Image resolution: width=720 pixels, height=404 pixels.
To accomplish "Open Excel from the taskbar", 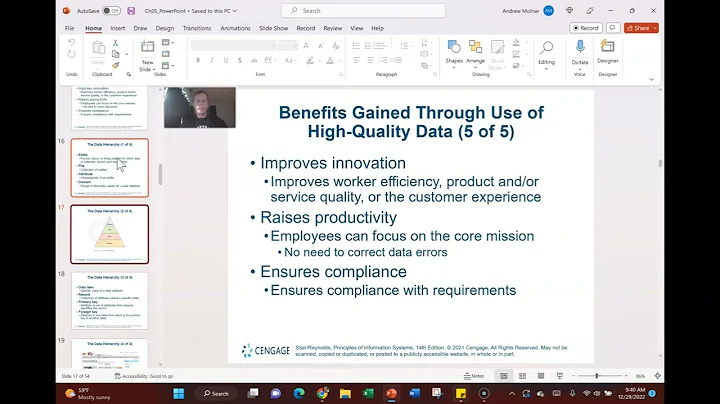I will [x=368, y=393].
